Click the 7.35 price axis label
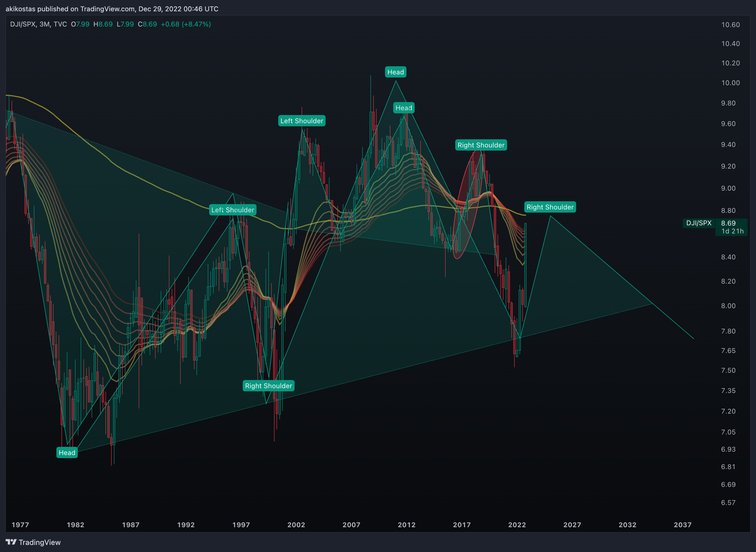The image size is (756, 552). point(728,391)
